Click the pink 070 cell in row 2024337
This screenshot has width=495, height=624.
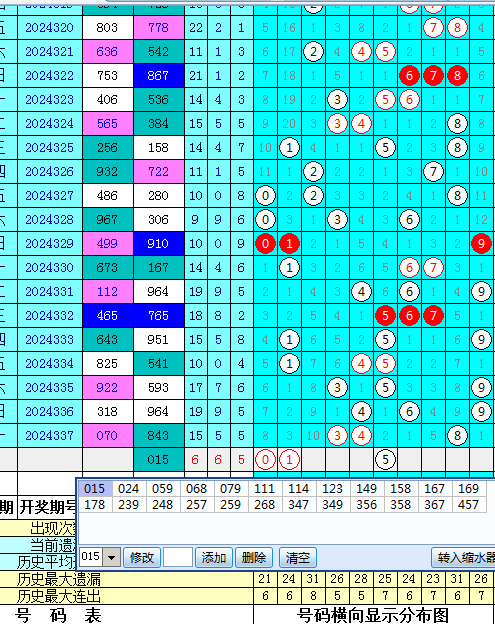(107, 435)
